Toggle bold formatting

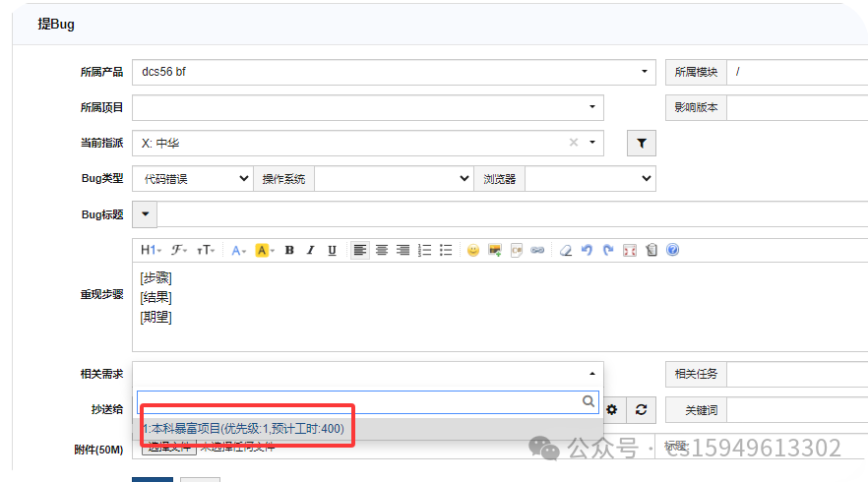289,250
